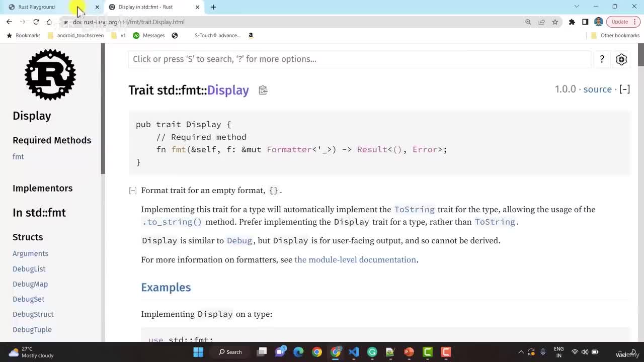644x362 pixels.
Task: Toggle the browser side panel
Action: (x=585, y=22)
